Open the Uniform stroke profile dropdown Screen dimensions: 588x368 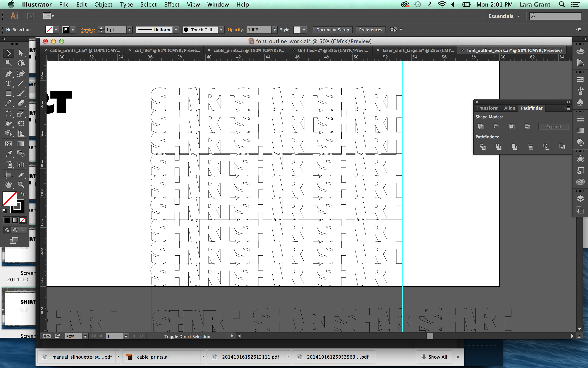pos(176,30)
